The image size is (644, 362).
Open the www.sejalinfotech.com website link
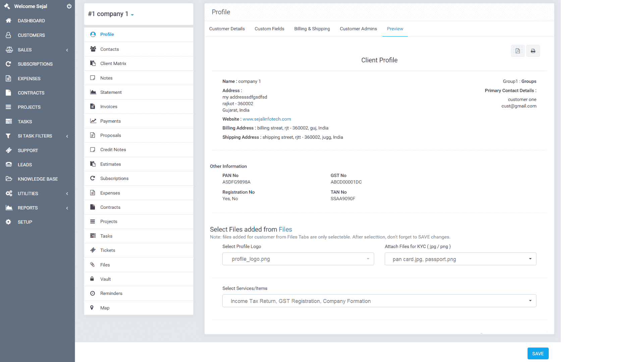pos(267,119)
